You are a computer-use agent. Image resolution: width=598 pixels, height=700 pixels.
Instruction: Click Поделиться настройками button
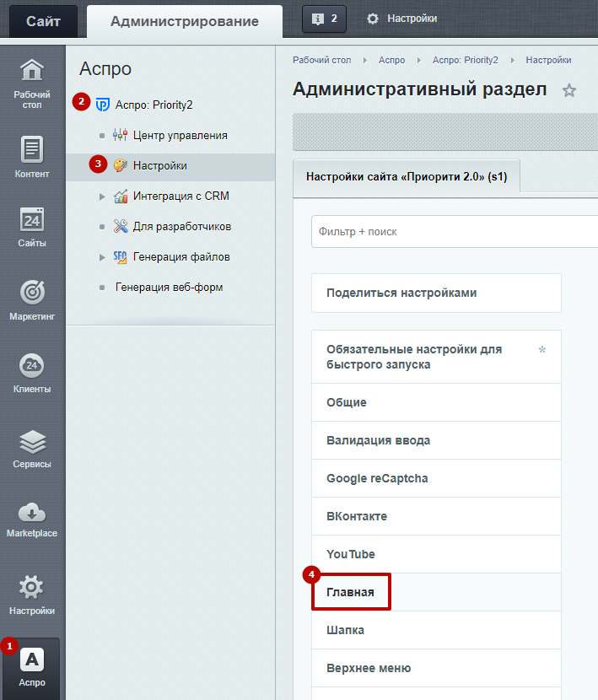[401, 293]
